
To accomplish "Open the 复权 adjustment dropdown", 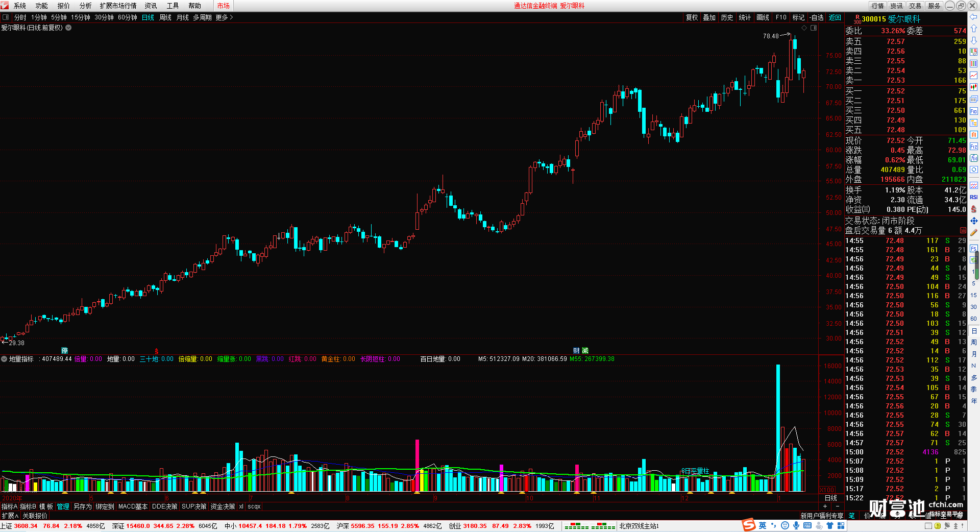I will click(692, 17).
